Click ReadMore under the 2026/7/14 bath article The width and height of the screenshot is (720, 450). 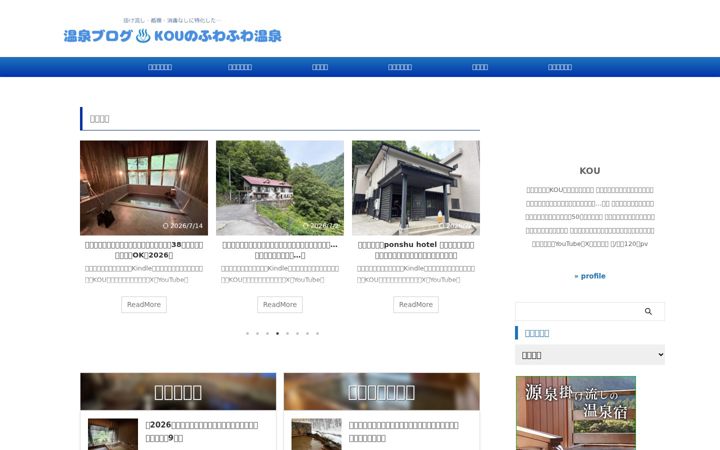coord(144,304)
